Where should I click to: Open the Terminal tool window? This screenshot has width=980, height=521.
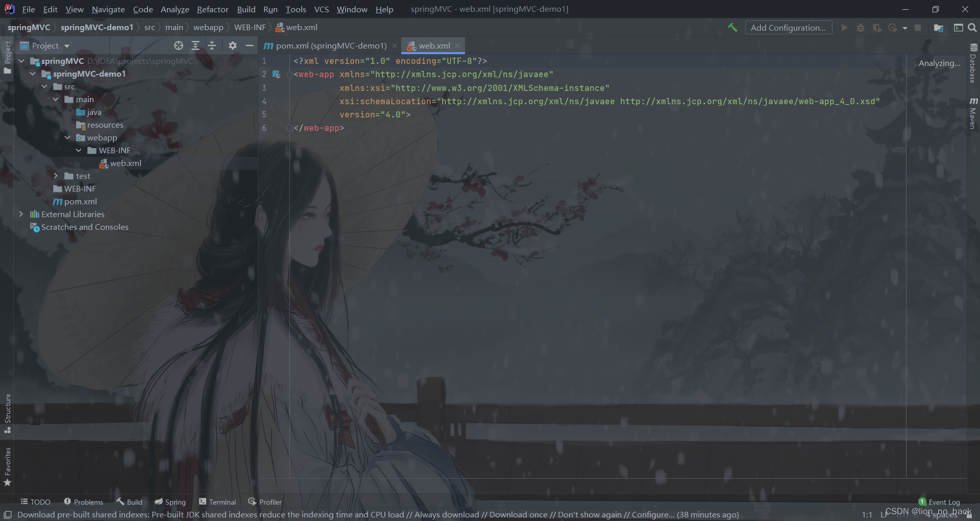pyautogui.click(x=217, y=502)
